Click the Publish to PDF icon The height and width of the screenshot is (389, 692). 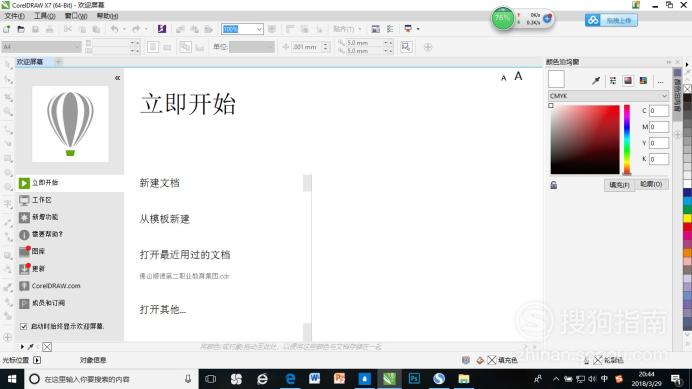tap(208, 29)
